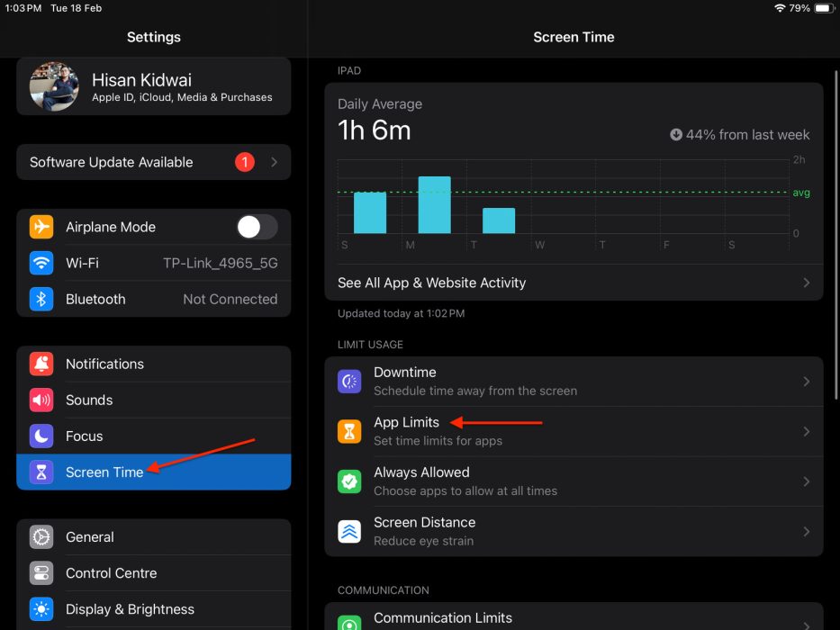The height and width of the screenshot is (630, 840).
Task: Tap the Tuesday usage bar in chart
Action: click(x=499, y=220)
